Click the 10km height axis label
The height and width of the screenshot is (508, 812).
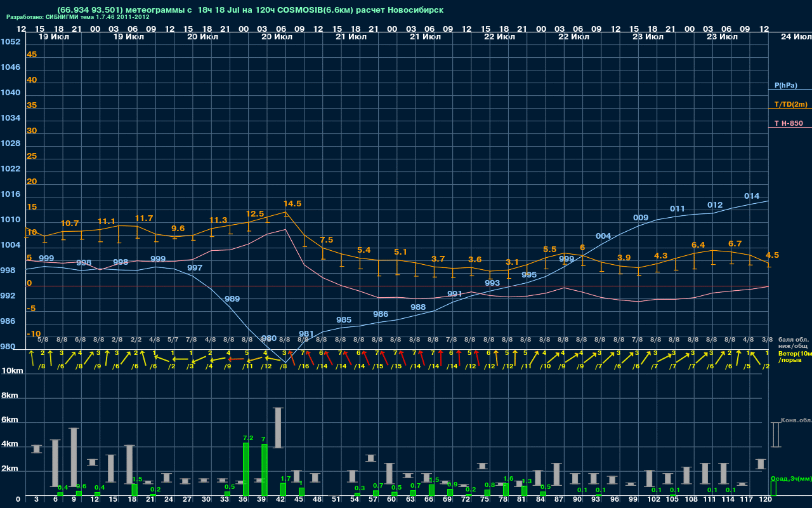(x=11, y=371)
